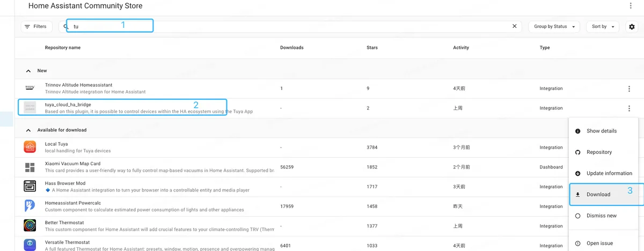644x251 pixels.
Task: Open Homeassistant Powercalc entry
Action: coord(292,206)
